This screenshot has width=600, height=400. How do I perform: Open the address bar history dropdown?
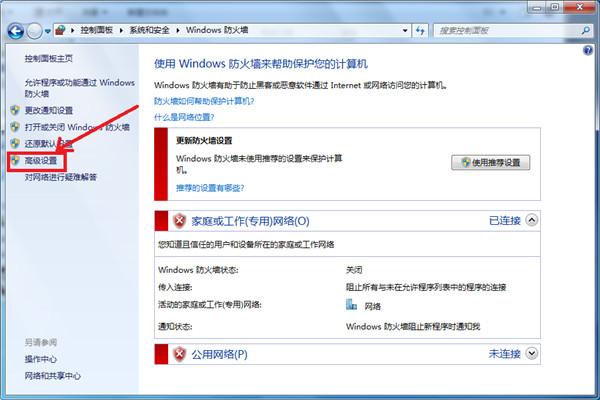coord(405,31)
